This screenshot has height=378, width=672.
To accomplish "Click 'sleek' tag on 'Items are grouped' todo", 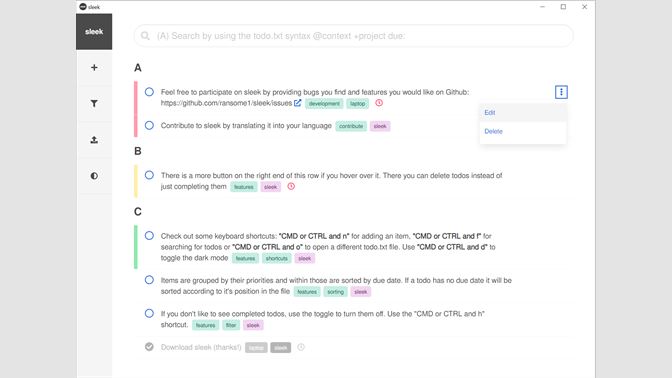I will pyautogui.click(x=360, y=292).
